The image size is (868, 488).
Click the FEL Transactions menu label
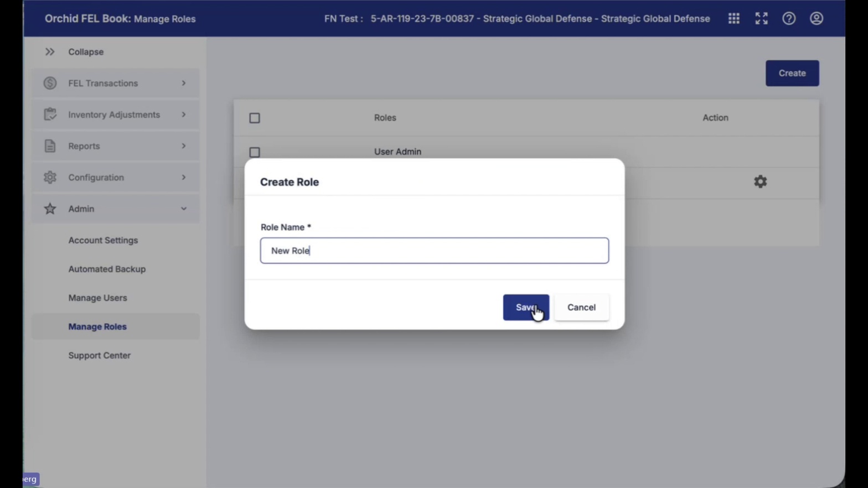(x=103, y=83)
